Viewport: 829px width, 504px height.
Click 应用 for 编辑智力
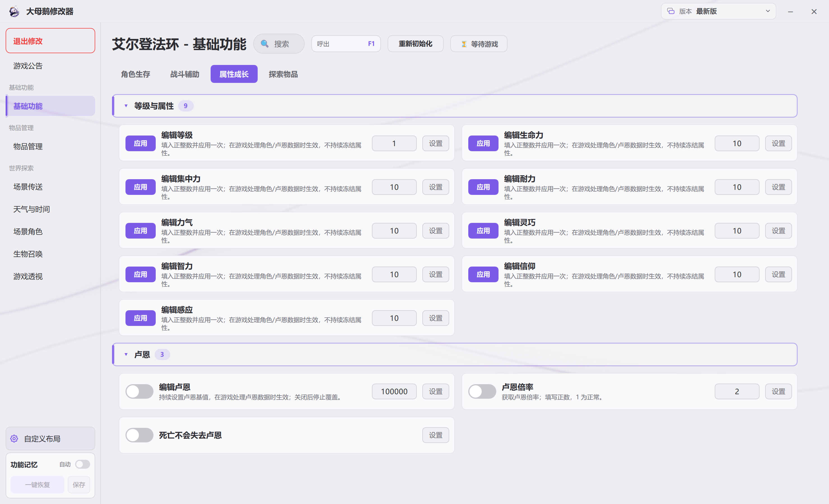tap(140, 275)
